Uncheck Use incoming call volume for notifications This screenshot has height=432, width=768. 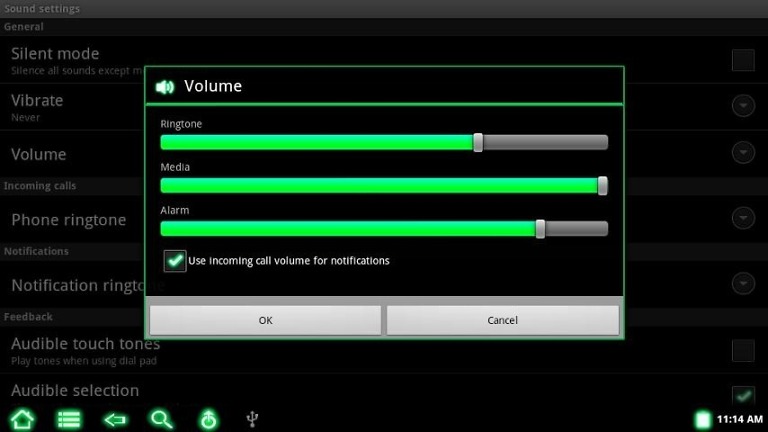175,261
